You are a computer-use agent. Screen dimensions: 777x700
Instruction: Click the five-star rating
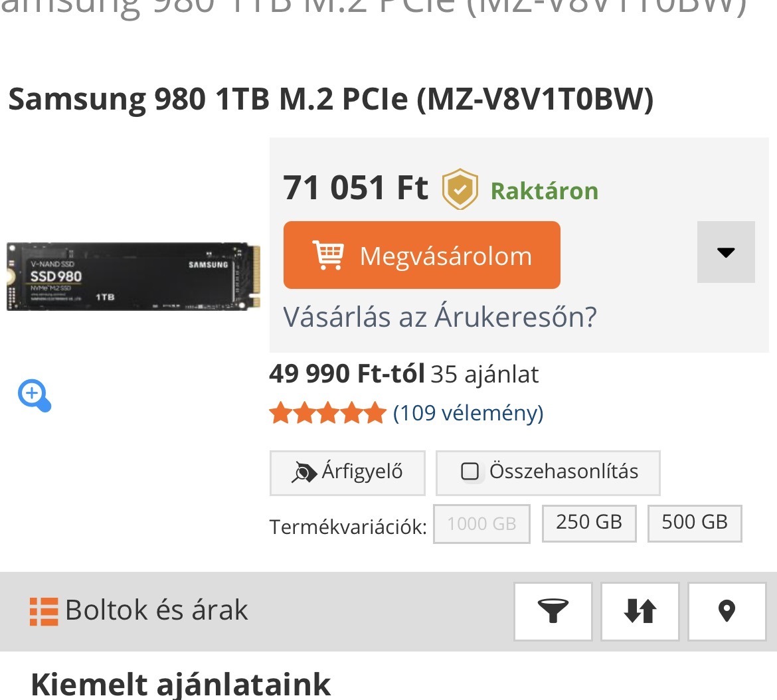coord(327,413)
